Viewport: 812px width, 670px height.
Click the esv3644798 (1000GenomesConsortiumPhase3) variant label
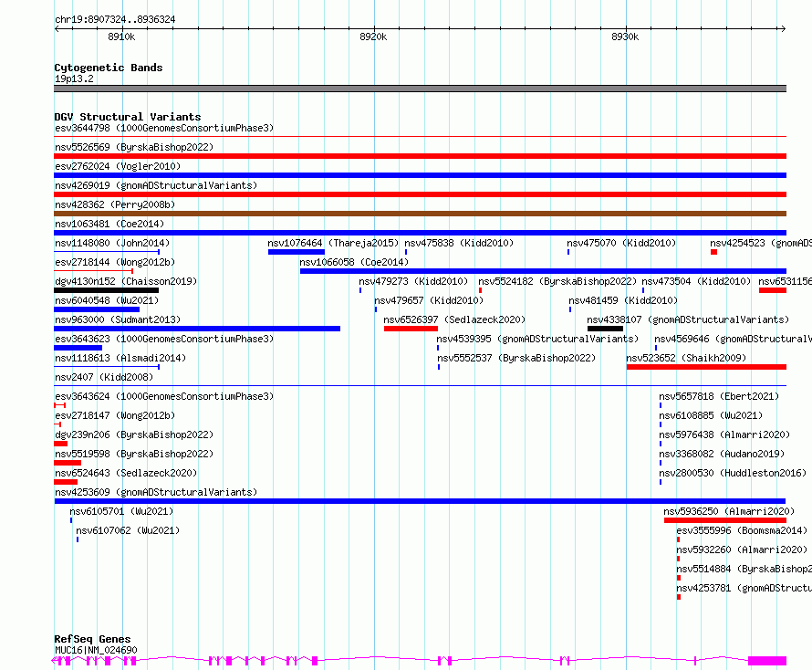[x=164, y=128]
